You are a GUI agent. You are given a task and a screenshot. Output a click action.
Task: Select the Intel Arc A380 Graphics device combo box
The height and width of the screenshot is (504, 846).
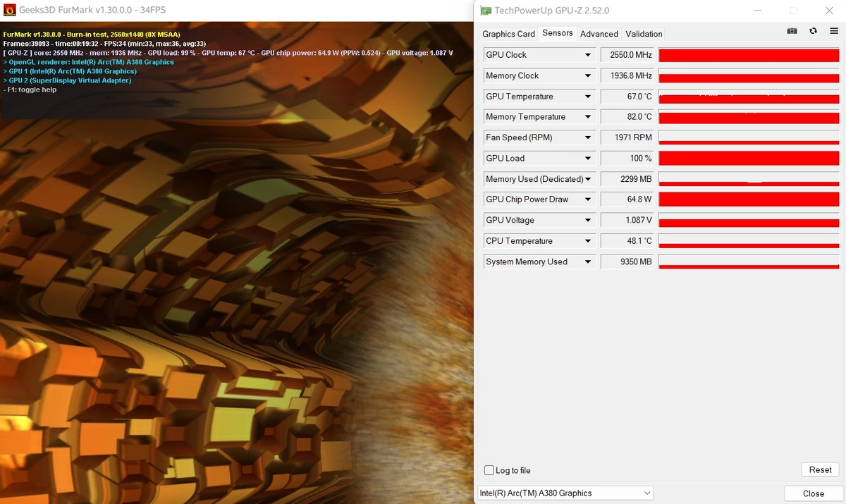tap(565, 493)
